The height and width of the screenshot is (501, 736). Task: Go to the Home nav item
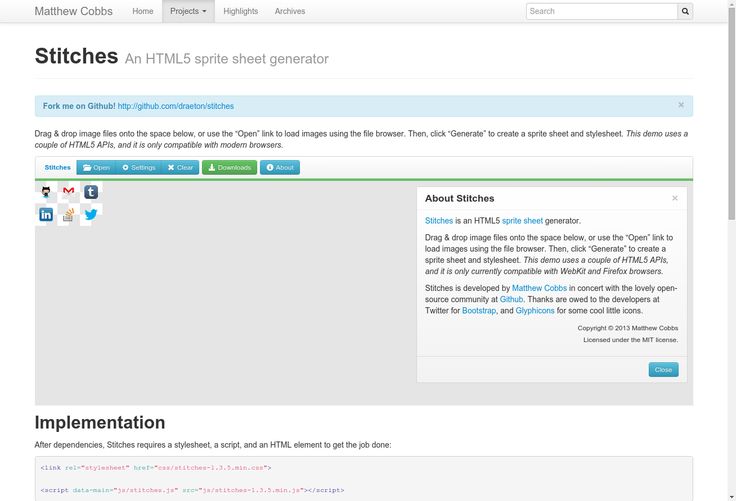[143, 11]
